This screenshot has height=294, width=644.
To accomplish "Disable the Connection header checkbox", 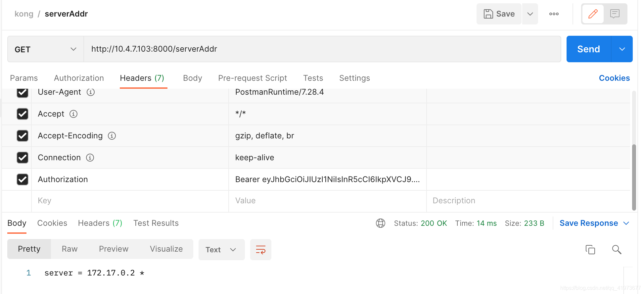I will 23,158.
